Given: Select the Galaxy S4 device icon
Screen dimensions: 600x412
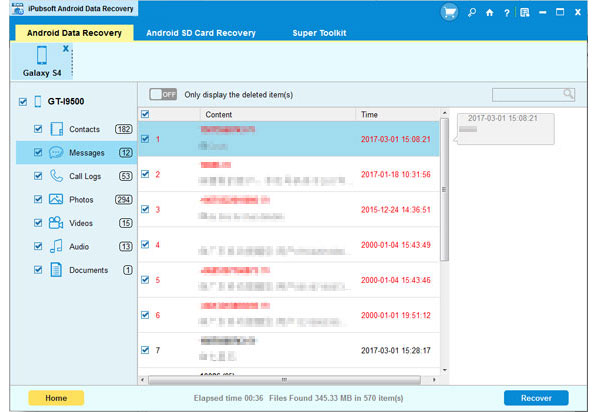Looking at the screenshot, I should click(42, 59).
